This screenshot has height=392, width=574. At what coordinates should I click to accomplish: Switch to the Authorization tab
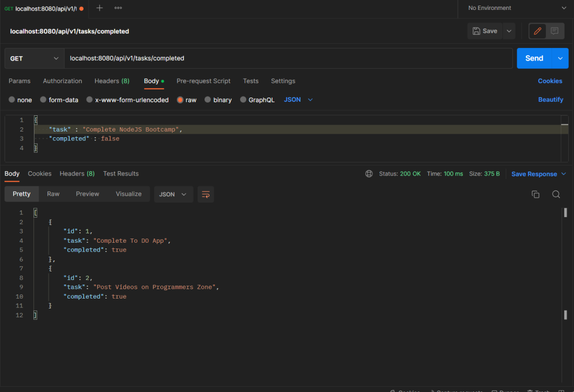pos(63,81)
